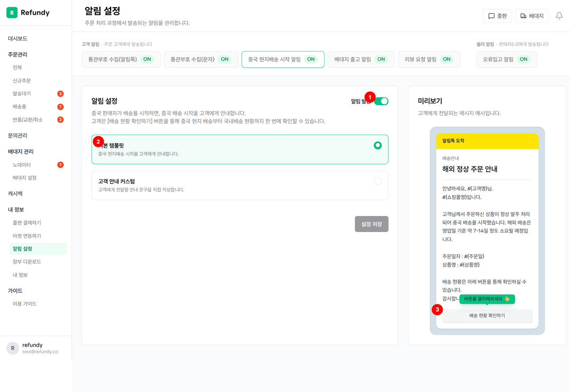This screenshot has height=392, width=570.
Task: Switch to 오류입고 알림 tab
Action: pos(507,59)
